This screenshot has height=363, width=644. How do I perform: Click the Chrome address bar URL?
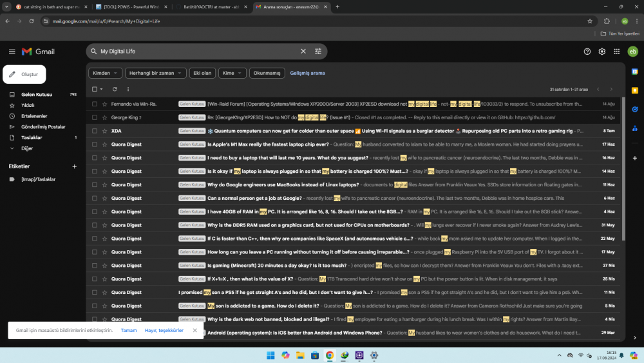106,21
